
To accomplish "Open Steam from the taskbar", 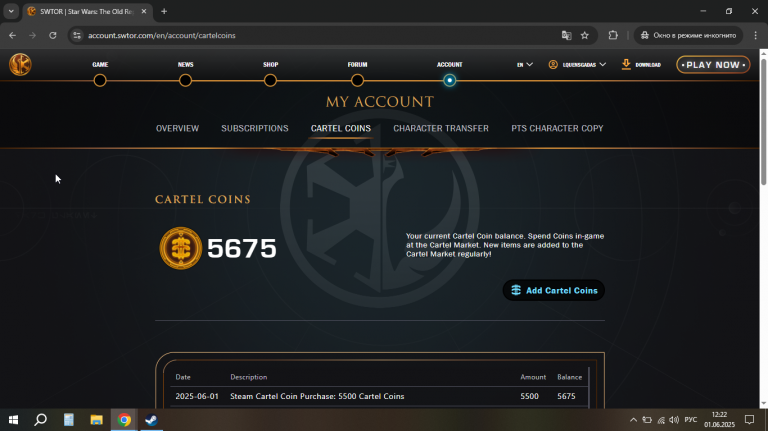I will coord(151,420).
